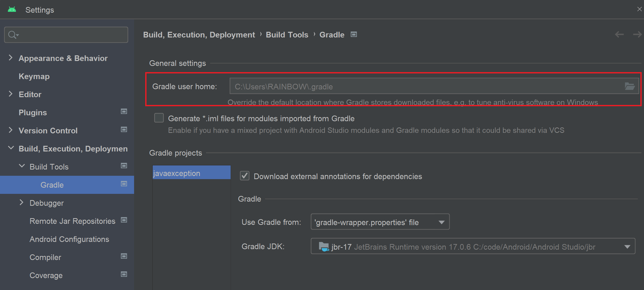Collapse the Build Tools tree node
644x290 pixels.
tap(22, 166)
